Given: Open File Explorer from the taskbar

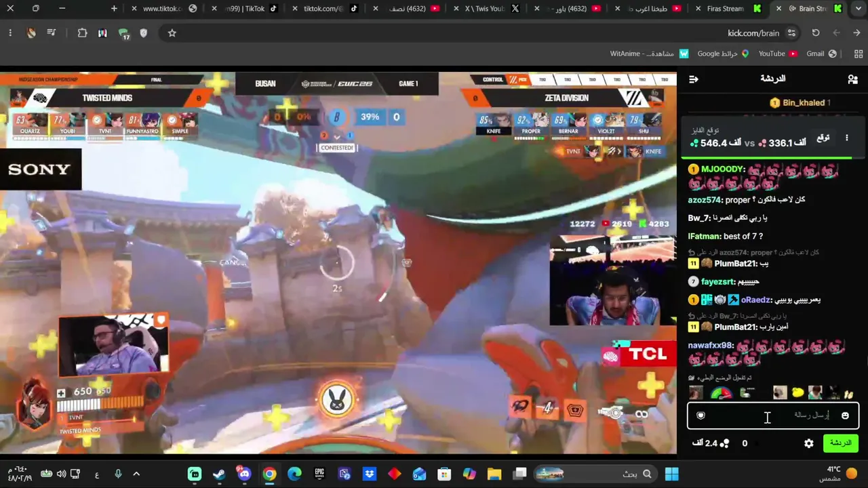Looking at the screenshot, I should [x=494, y=474].
